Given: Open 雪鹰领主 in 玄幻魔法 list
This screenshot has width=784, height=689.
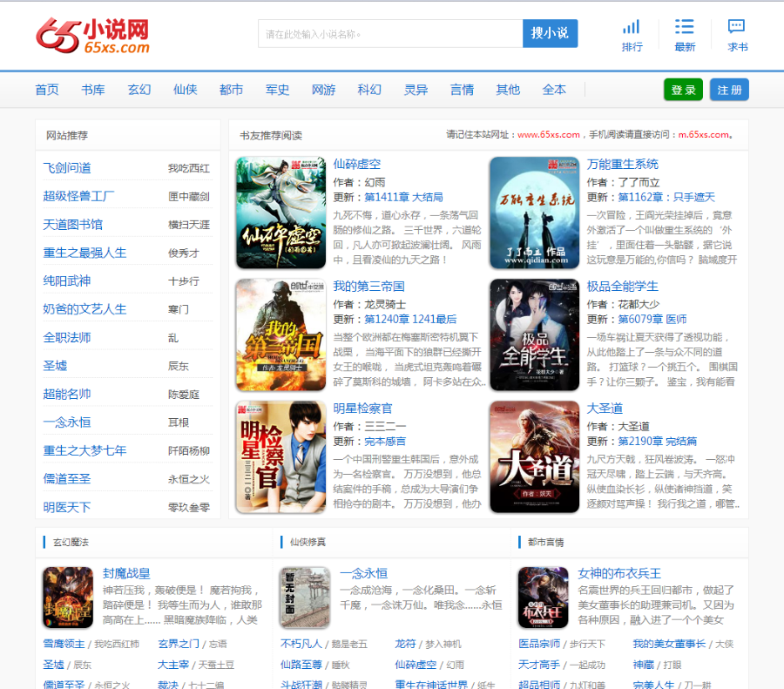Looking at the screenshot, I should [x=64, y=644].
